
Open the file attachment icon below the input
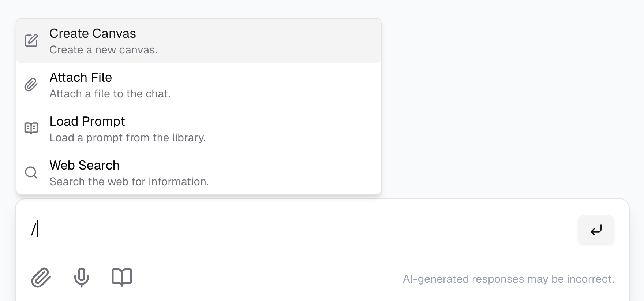41,278
